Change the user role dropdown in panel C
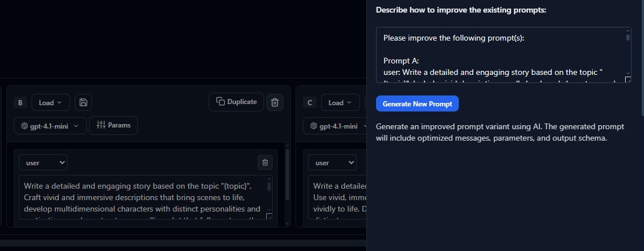 (332, 163)
